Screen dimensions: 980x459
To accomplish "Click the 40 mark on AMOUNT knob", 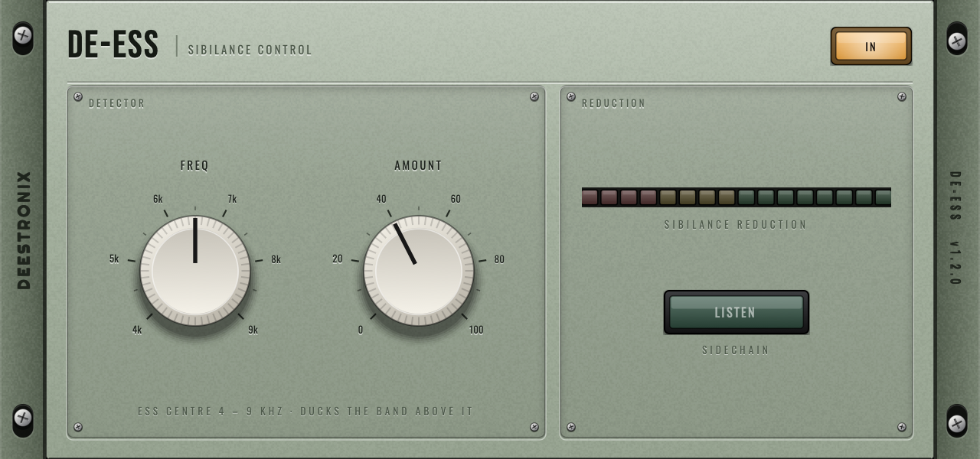I will [x=381, y=199].
